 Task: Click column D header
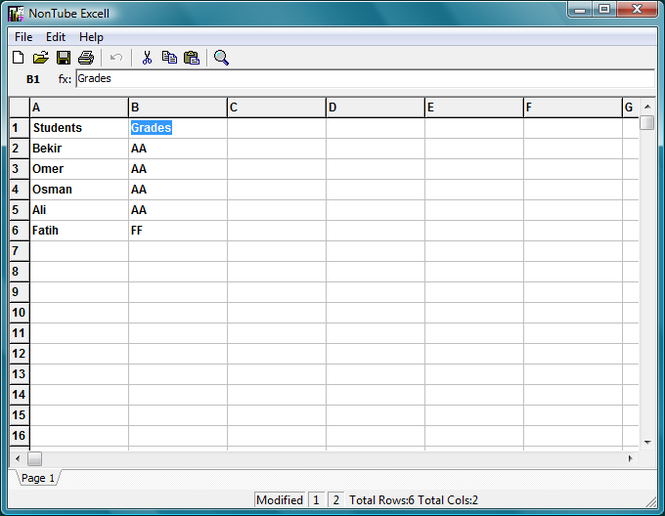click(x=375, y=108)
